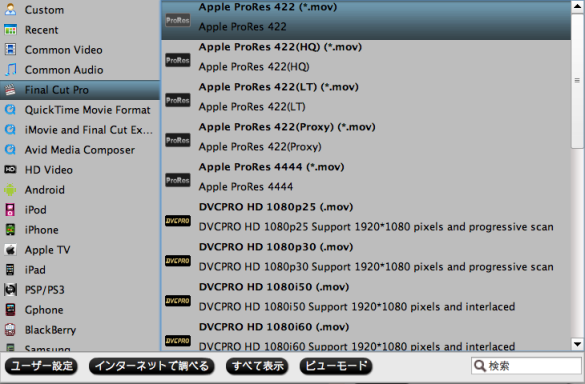Image resolution: width=585 pixels, height=384 pixels.
Task: Open the PSP/PS3 category label
Action: [x=44, y=290]
